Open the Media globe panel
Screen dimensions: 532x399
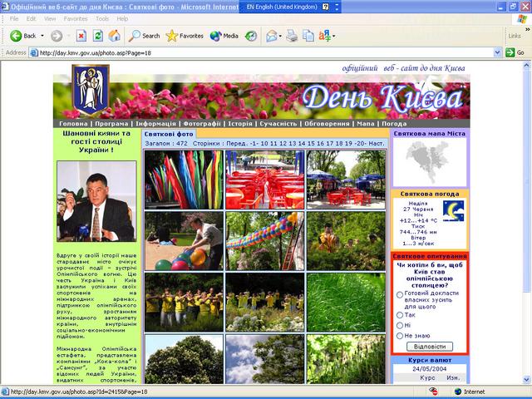coord(224,36)
